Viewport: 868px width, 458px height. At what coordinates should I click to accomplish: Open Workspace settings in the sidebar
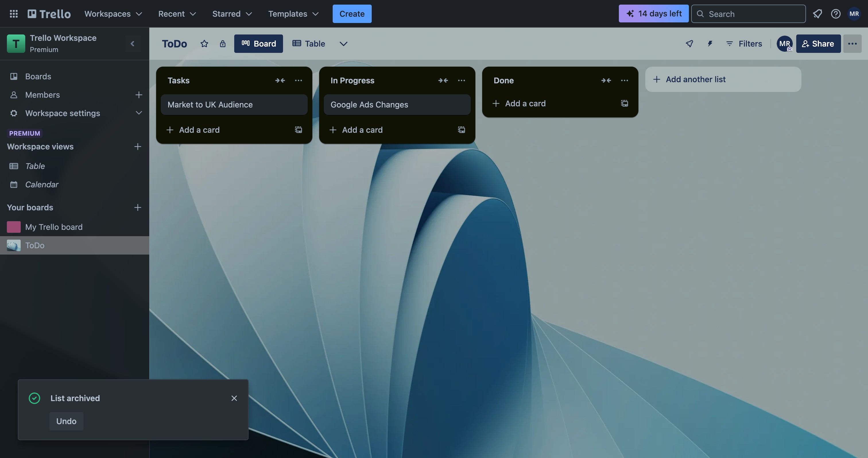pyautogui.click(x=63, y=113)
